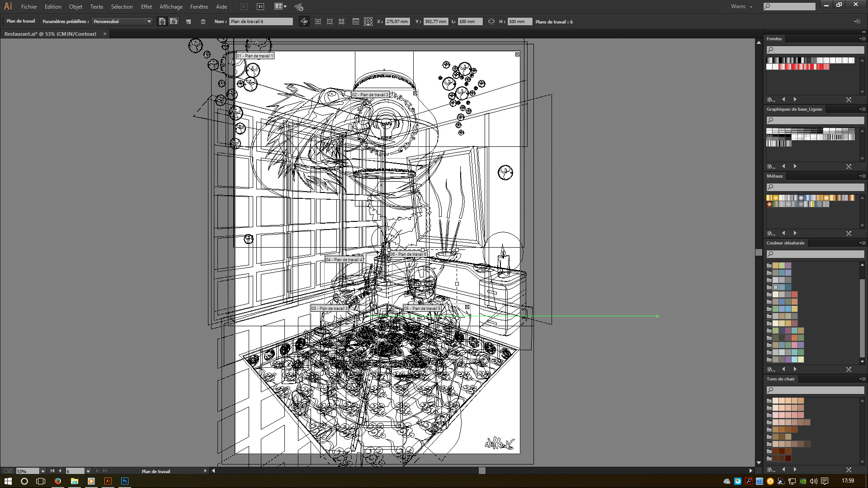Click the new artboard icon

(189, 22)
